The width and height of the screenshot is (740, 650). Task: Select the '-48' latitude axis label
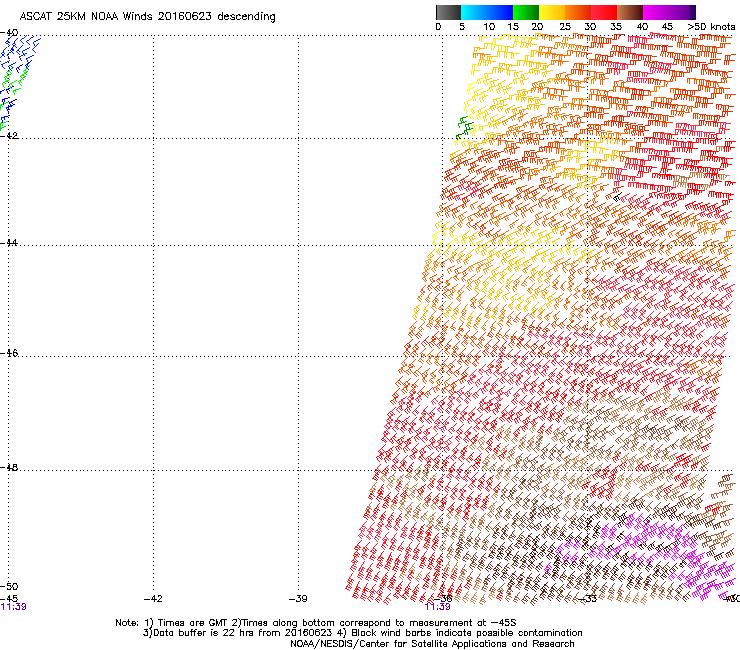coord(9,467)
